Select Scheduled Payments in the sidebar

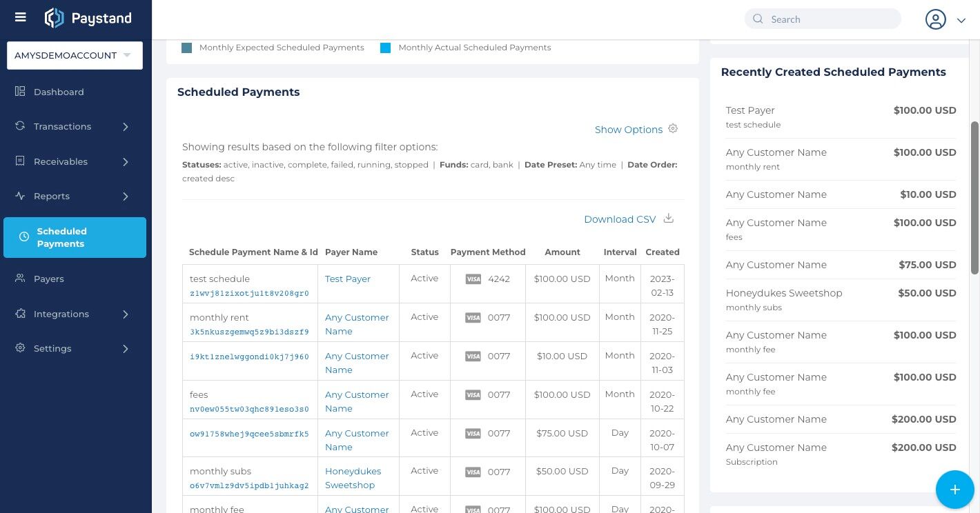point(75,237)
